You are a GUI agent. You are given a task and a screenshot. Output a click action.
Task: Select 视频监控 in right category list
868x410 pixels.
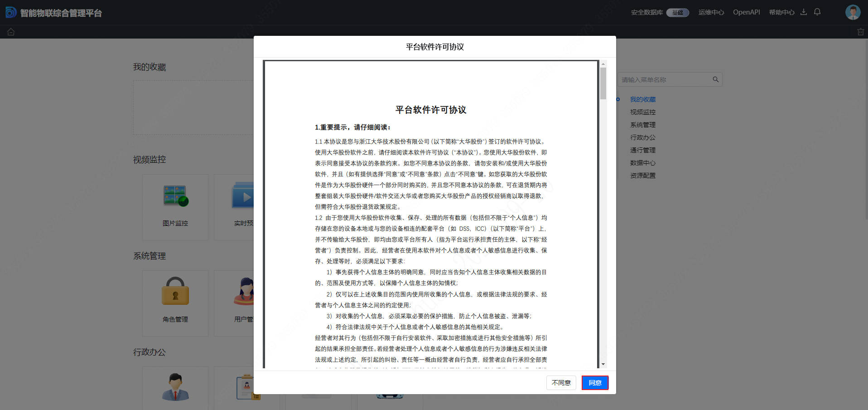pyautogui.click(x=642, y=112)
